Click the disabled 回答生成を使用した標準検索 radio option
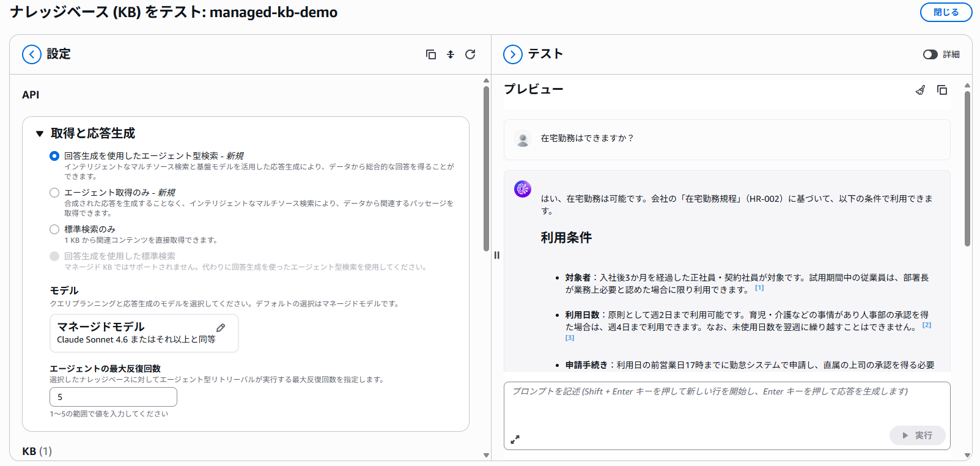980x466 pixels. tap(54, 256)
